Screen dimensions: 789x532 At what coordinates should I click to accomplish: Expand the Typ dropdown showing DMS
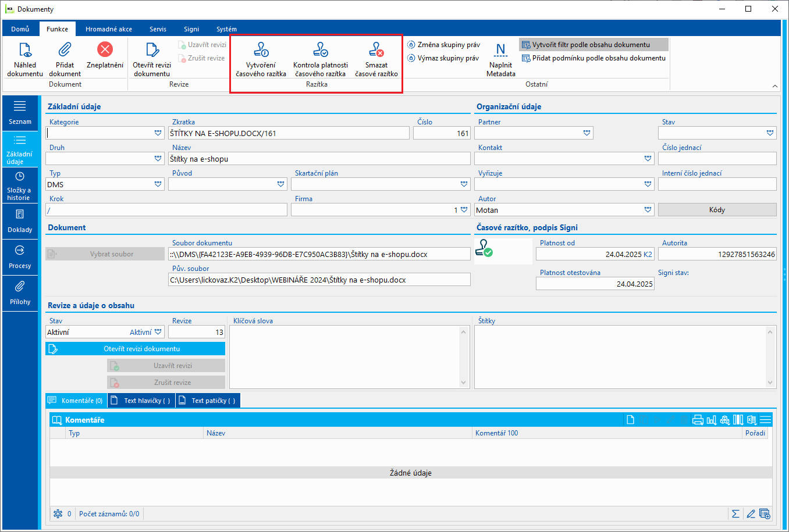pos(158,184)
